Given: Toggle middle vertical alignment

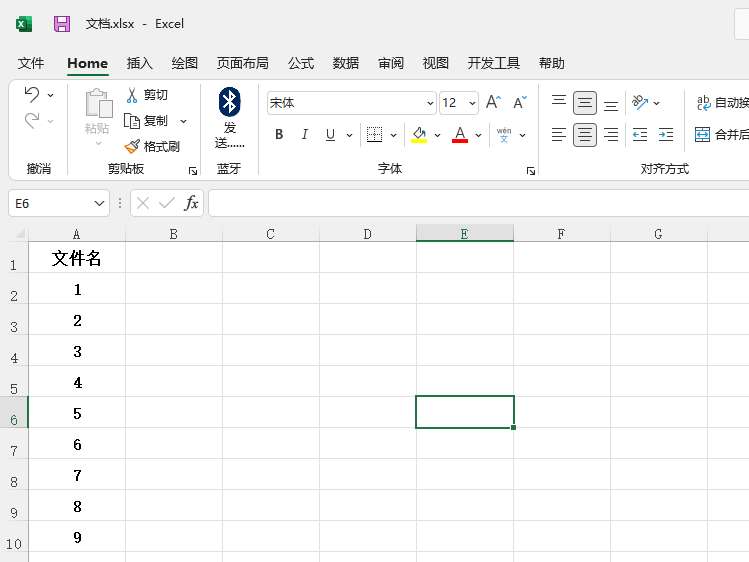Looking at the screenshot, I should (x=585, y=103).
